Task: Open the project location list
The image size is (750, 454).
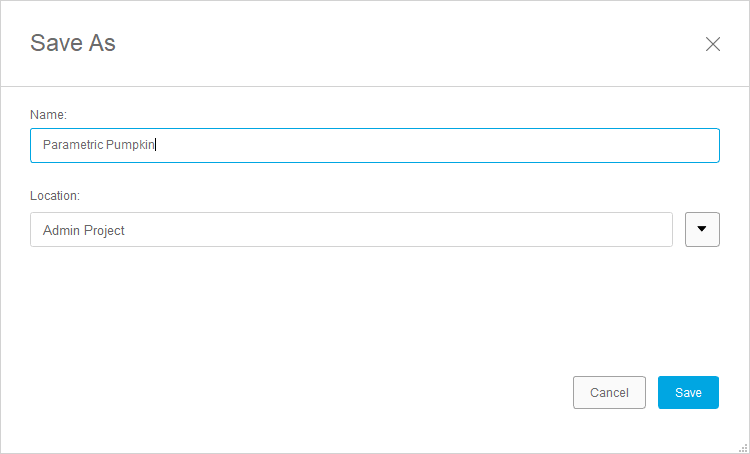Action: click(x=702, y=229)
